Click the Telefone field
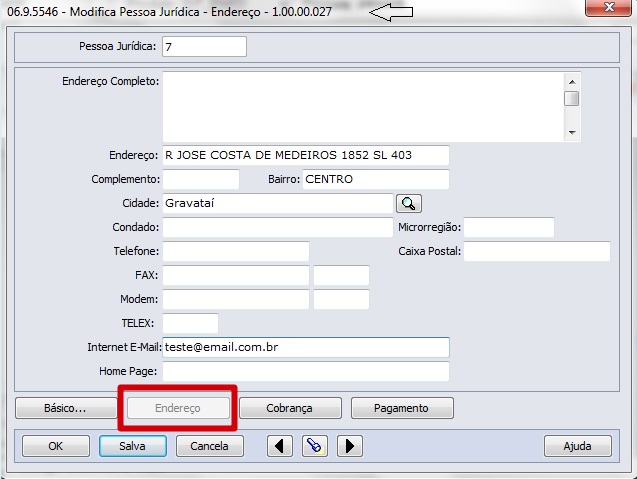 click(236, 251)
